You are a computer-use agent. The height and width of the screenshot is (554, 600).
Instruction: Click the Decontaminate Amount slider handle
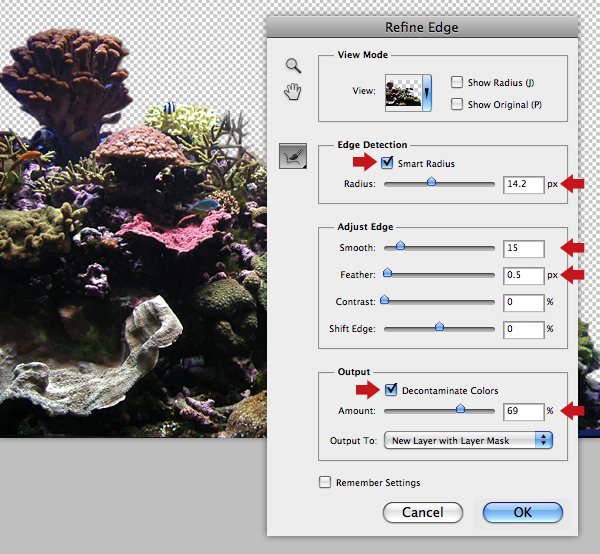461,409
